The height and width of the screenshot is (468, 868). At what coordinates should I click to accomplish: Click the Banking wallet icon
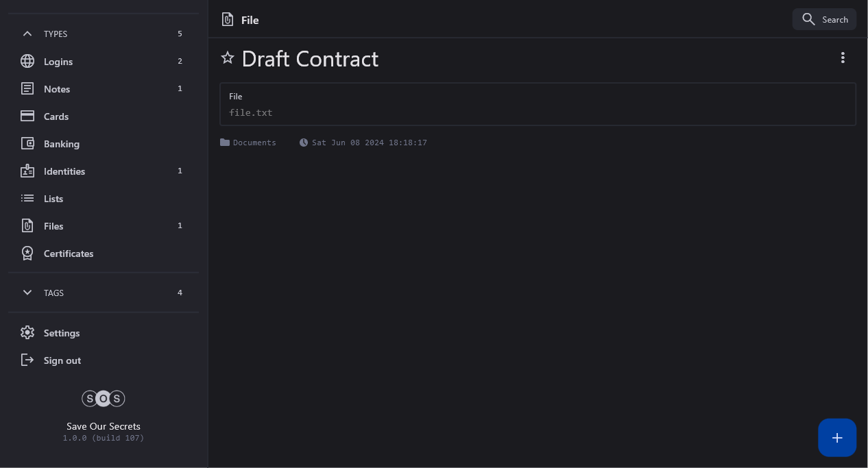pos(27,144)
